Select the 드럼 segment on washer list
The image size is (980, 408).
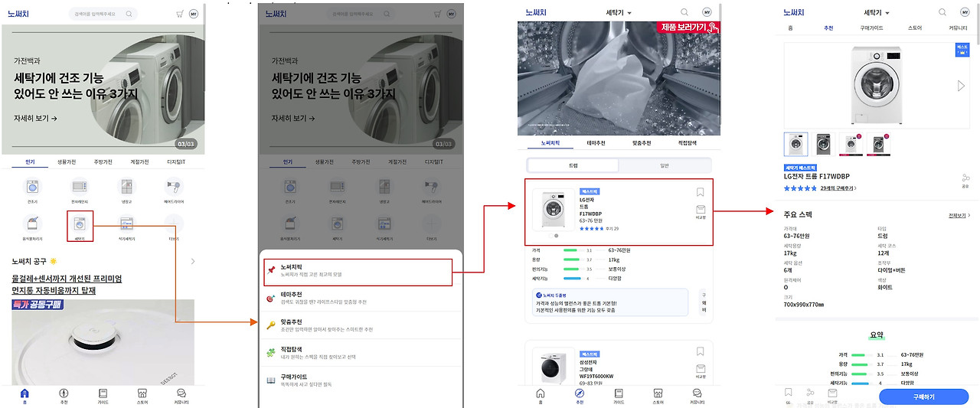pos(573,165)
